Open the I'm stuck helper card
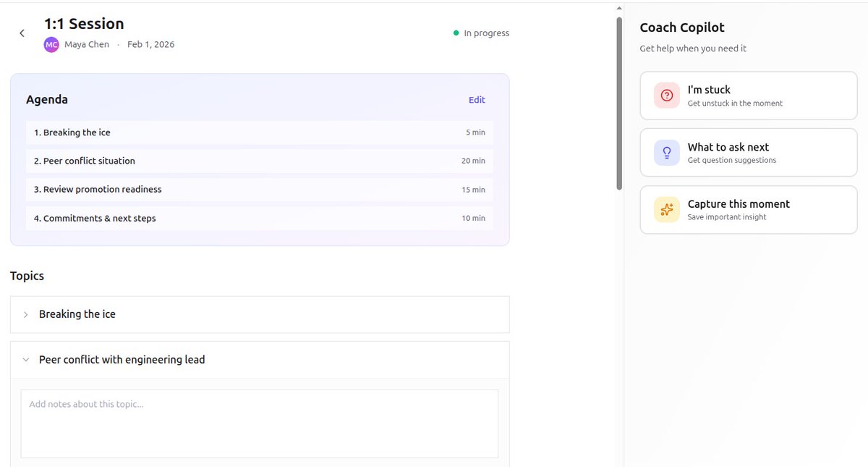 pos(749,96)
